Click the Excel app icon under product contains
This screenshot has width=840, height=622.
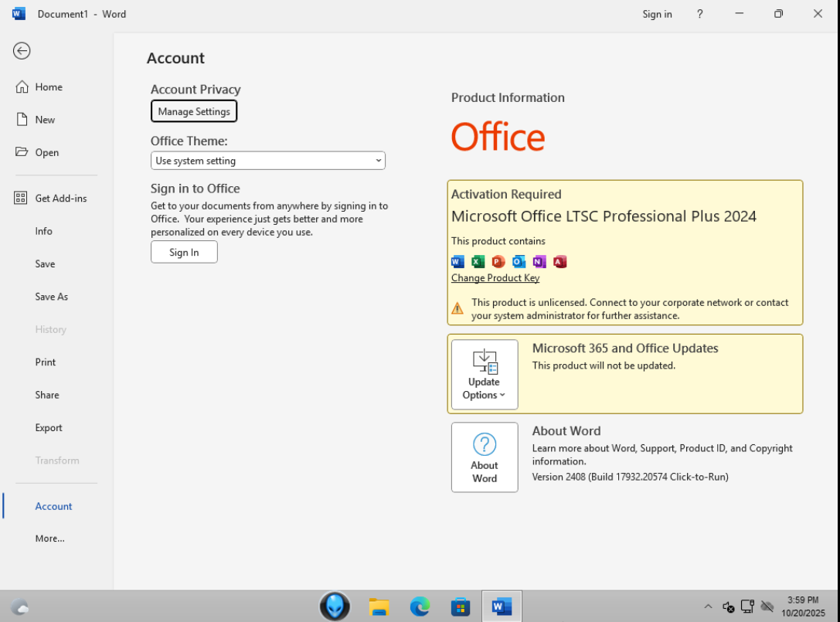point(478,261)
